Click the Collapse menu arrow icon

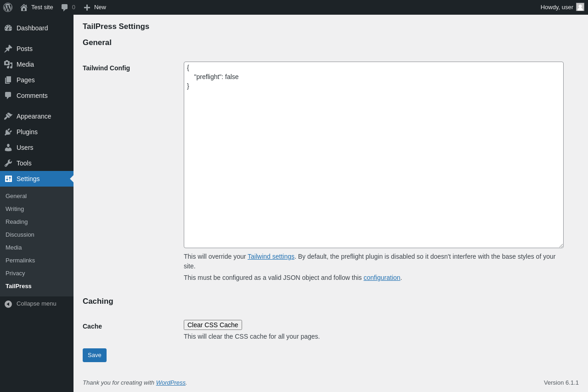pyautogui.click(x=8, y=304)
